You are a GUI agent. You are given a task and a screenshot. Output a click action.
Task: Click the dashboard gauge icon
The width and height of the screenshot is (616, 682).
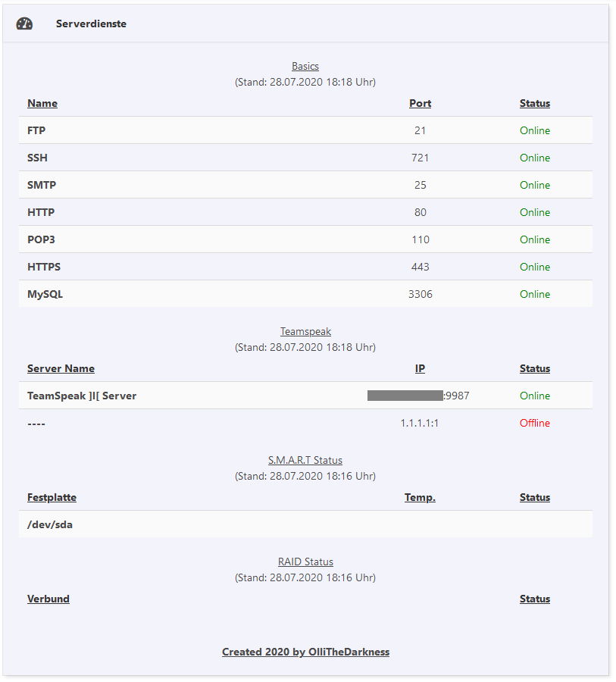[x=24, y=23]
